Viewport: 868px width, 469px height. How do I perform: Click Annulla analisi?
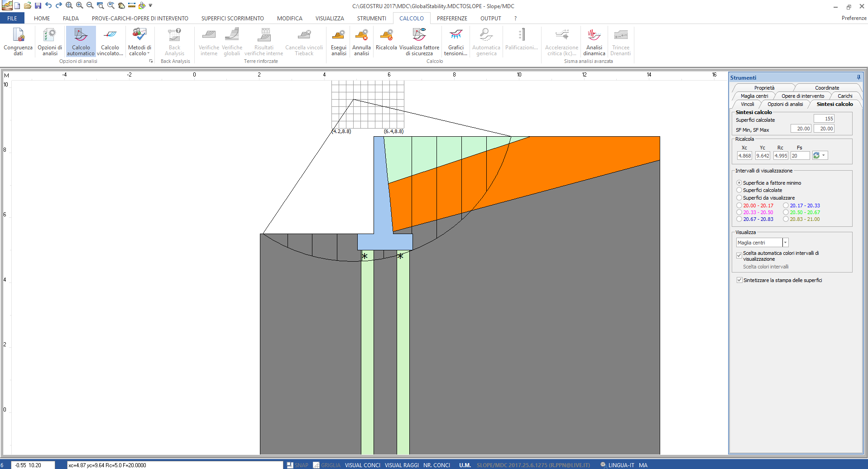tap(361, 42)
